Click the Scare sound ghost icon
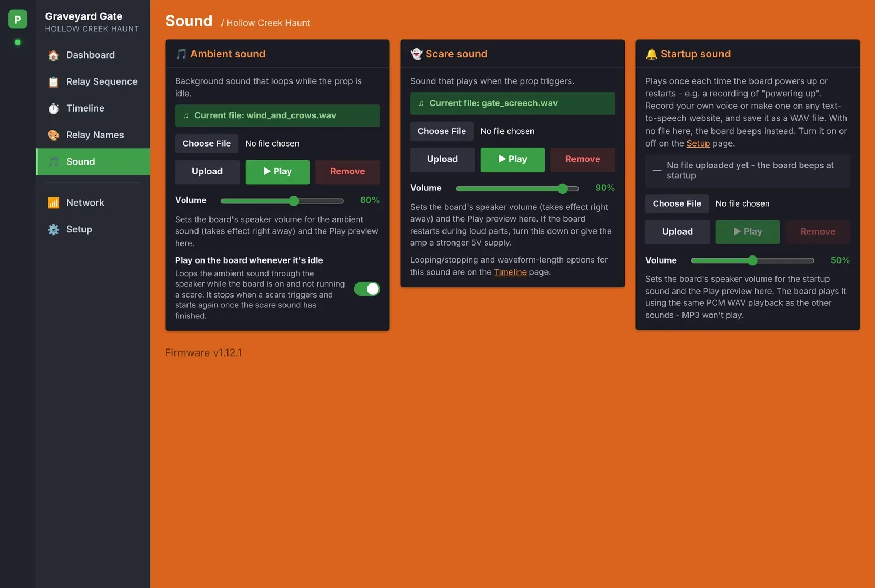 [x=416, y=54]
